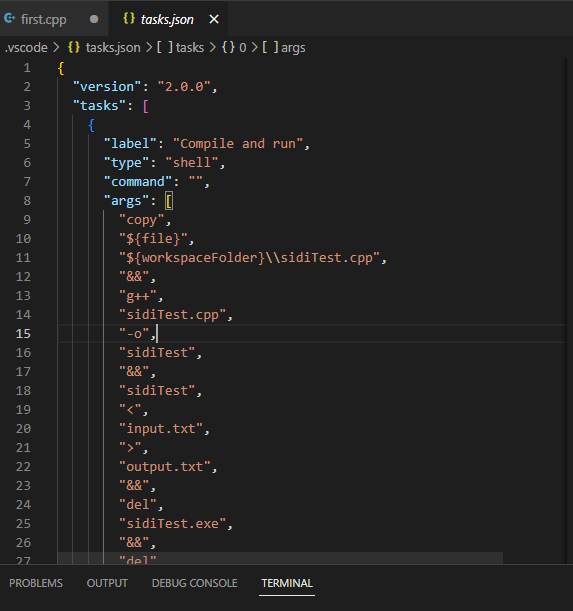Click the "output.txt" argument
The height and width of the screenshot is (611, 573).
click(164, 466)
